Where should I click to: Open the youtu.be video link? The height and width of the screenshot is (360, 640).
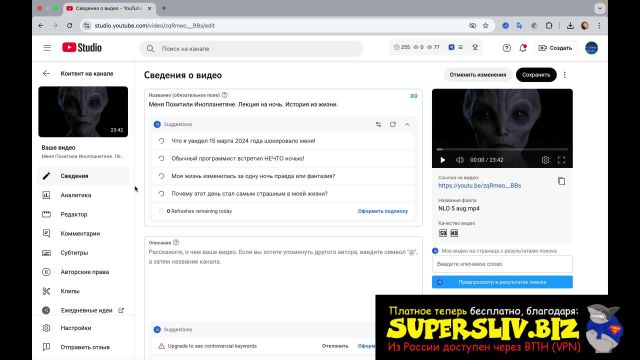480,185
